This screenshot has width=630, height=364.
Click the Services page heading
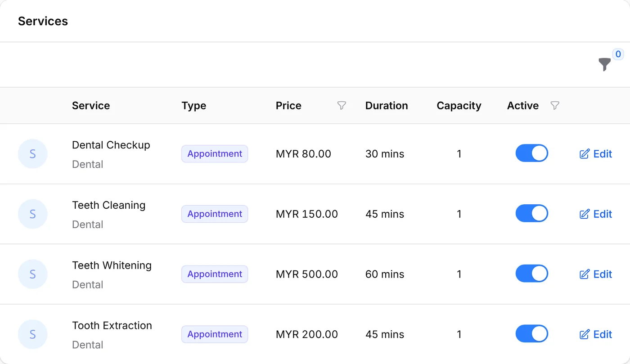click(43, 21)
